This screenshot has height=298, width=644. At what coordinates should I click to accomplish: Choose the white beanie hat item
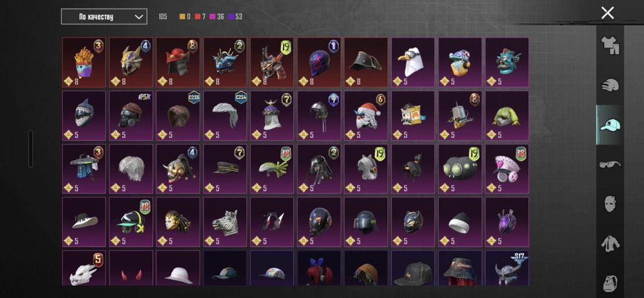pyautogui.click(x=460, y=222)
